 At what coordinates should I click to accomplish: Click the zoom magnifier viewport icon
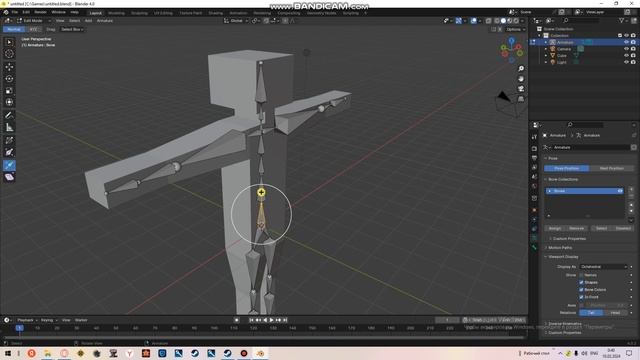521,69
